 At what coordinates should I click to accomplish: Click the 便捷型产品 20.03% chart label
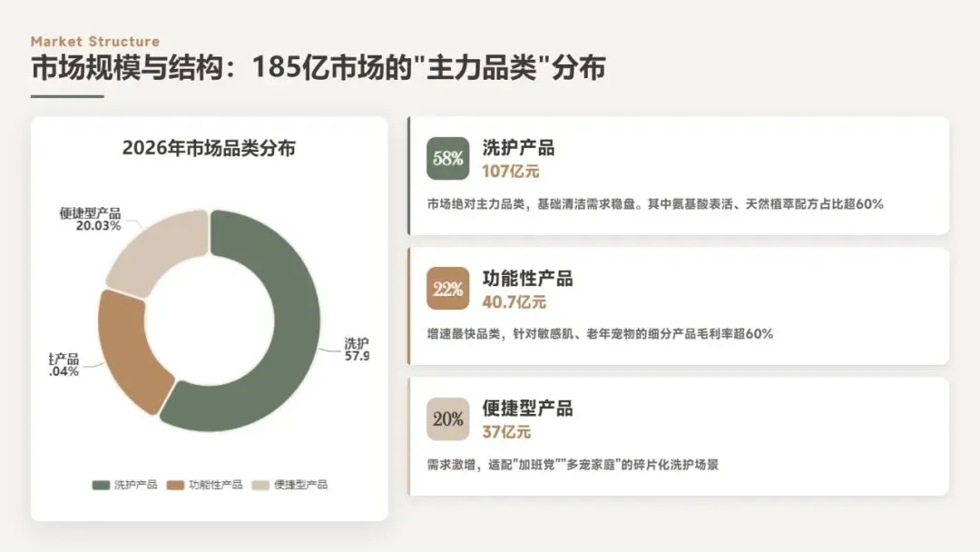90,220
